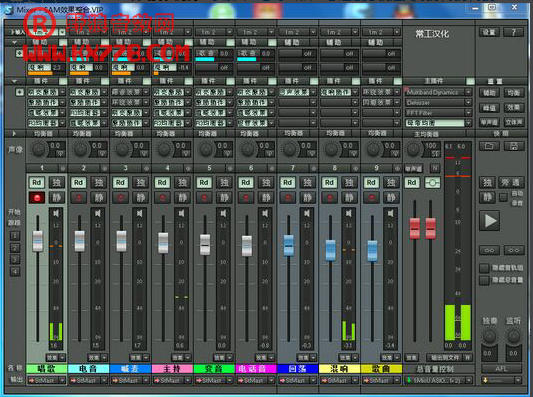533x397 pixels.
Task: Toggle Rd automation on channel 5
Action: 204,183
